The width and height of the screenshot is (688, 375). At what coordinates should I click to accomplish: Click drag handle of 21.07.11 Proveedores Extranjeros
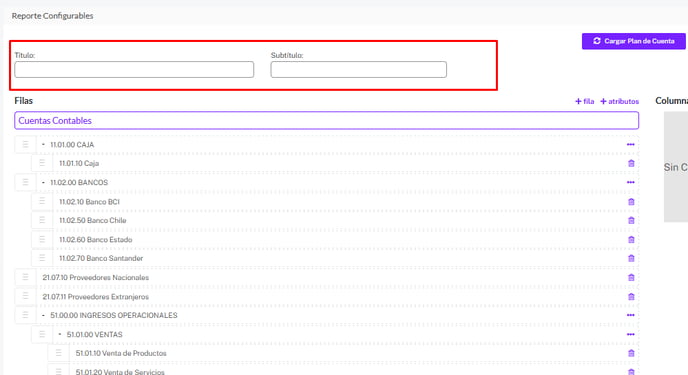pyautogui.click(x=25, y=296)
